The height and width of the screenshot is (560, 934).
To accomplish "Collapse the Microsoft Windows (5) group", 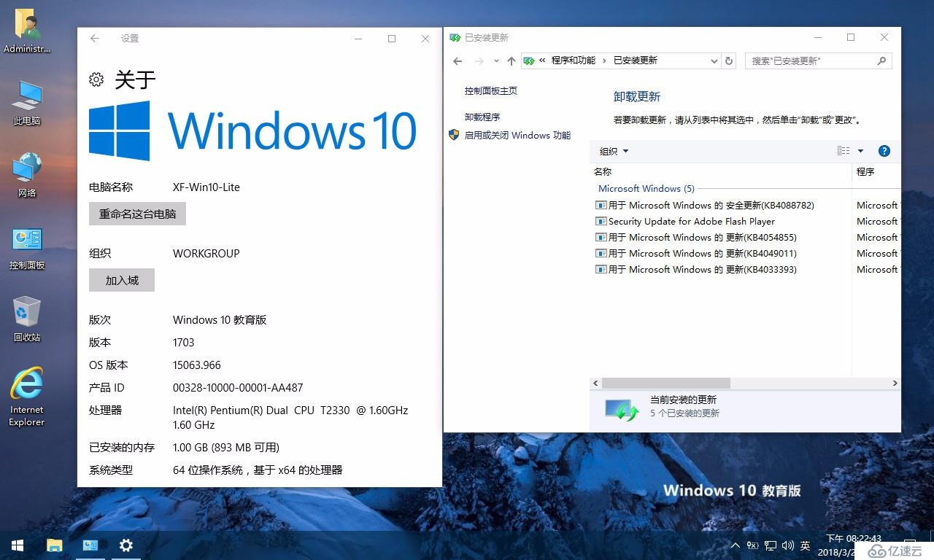I will point(647,188).
